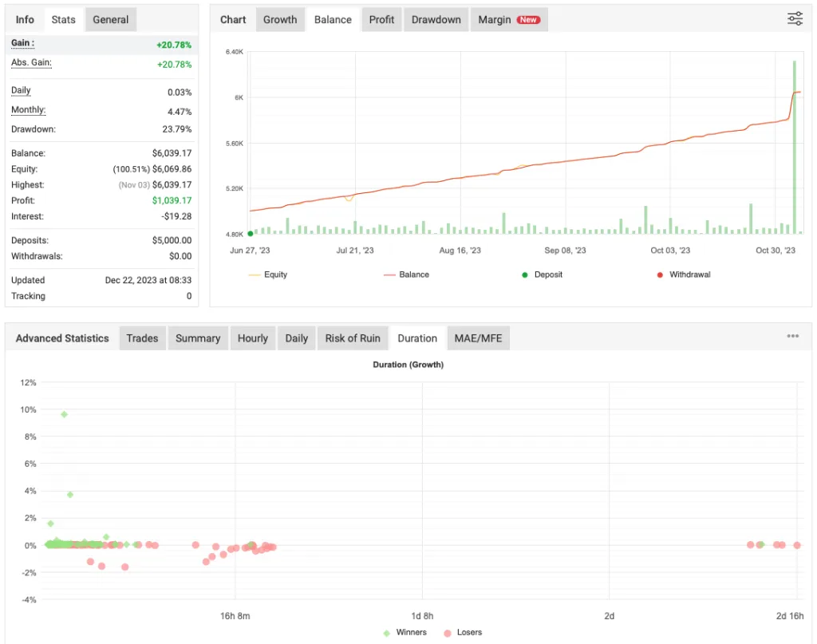Switch to the Stats tab
The height and width of the screenshot is (644, 817).
pyautogui.click(x=63, y=19)
